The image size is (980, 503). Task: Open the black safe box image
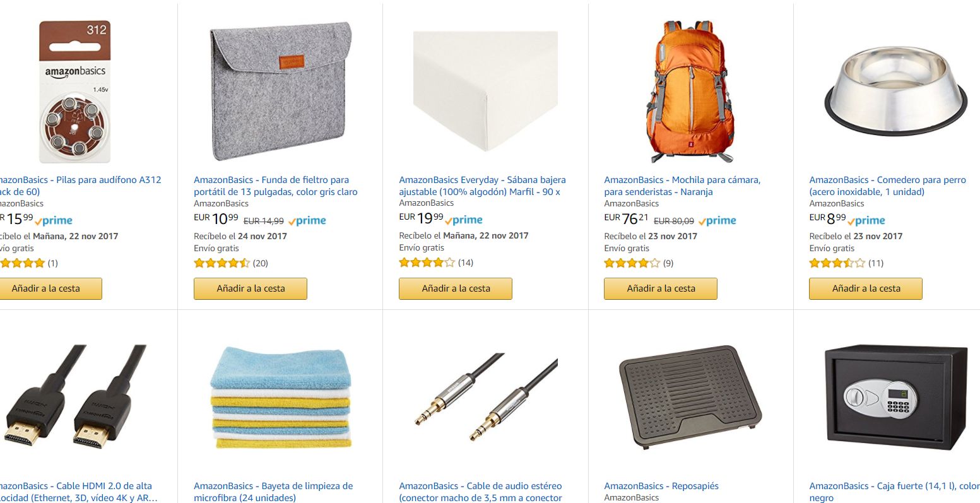(x=895, y=396)
